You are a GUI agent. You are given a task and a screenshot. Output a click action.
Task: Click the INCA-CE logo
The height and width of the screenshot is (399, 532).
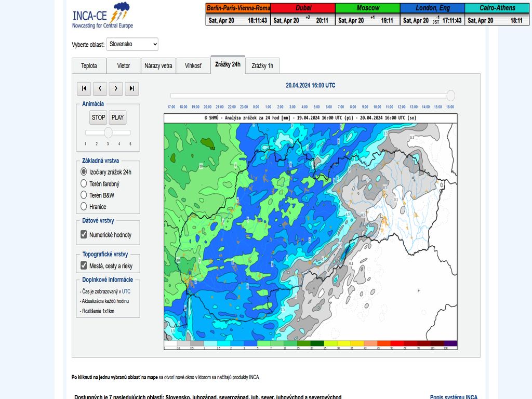click(x=102, y=16)
